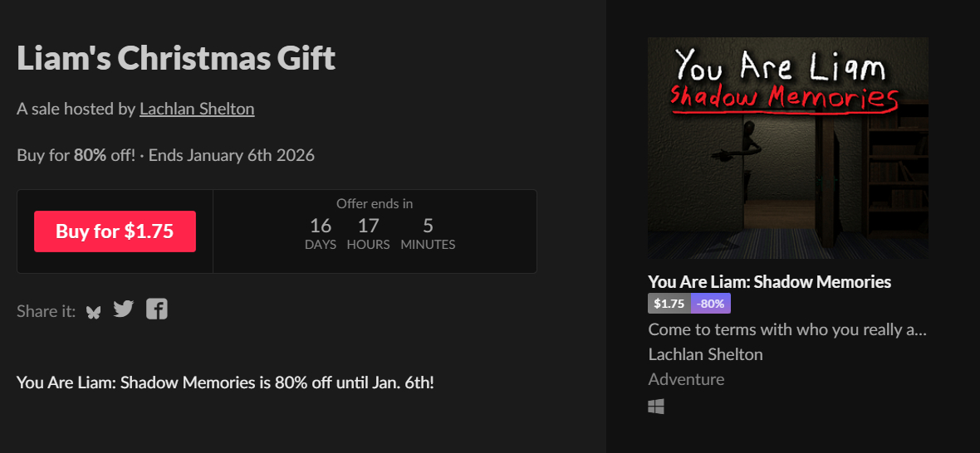Click the Adventure genre label
980x453 pixels.
[x=686, y=379]
